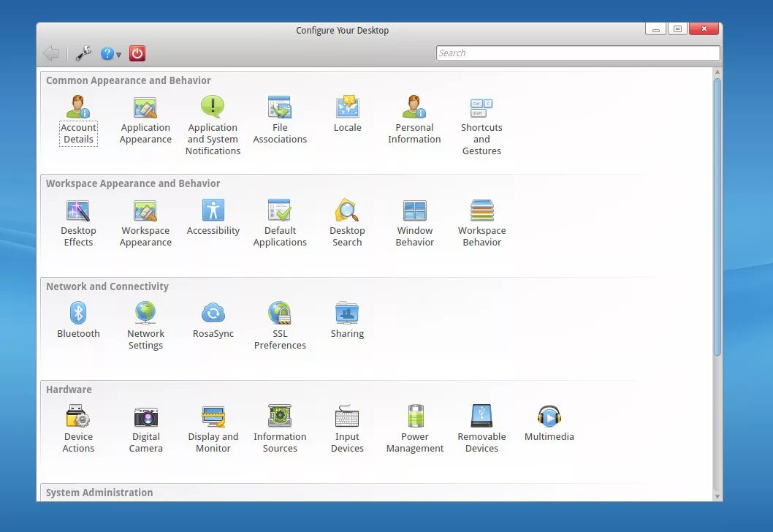Open Application and System Notifications

[213, 126]
